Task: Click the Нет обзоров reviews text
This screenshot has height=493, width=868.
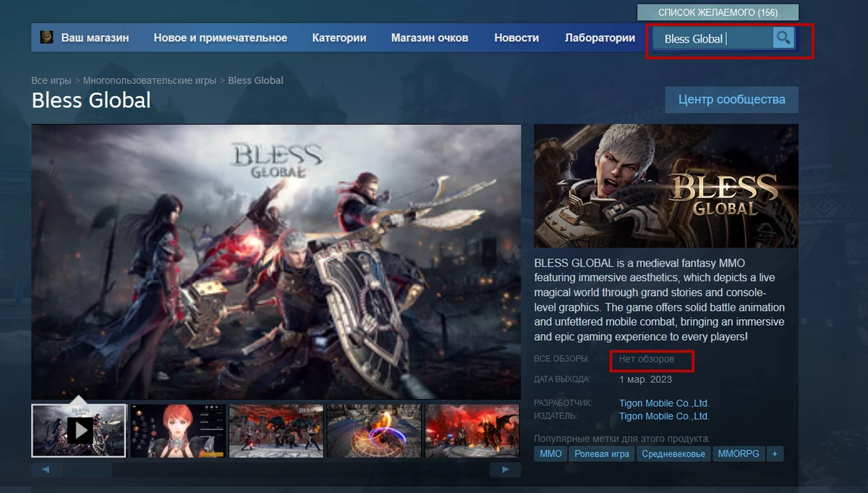Action: 646,359
